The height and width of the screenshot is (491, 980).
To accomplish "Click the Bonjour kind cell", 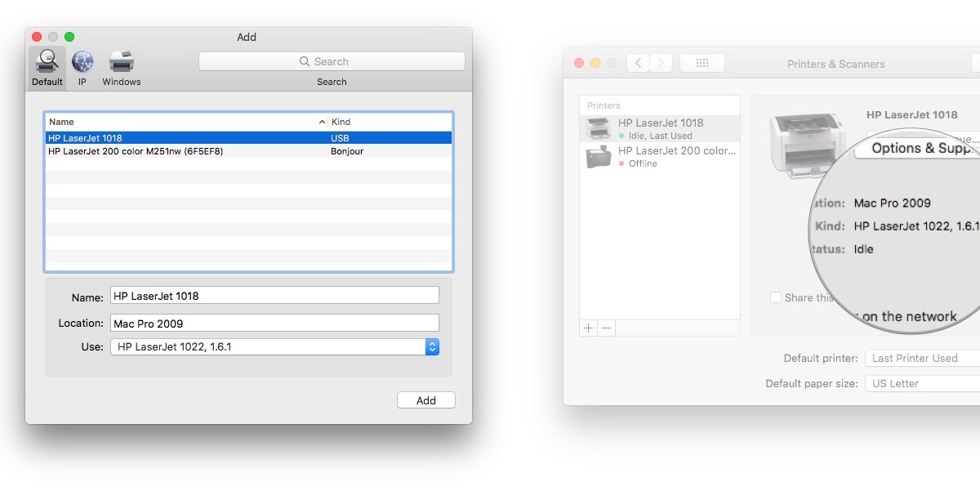I will (347, 151).
